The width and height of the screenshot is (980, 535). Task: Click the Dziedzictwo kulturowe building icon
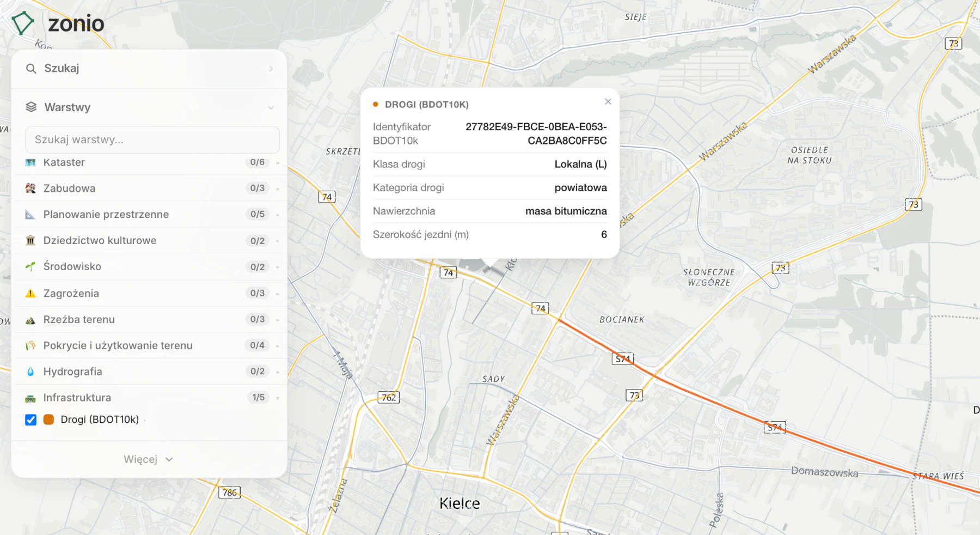pos(30,241)
